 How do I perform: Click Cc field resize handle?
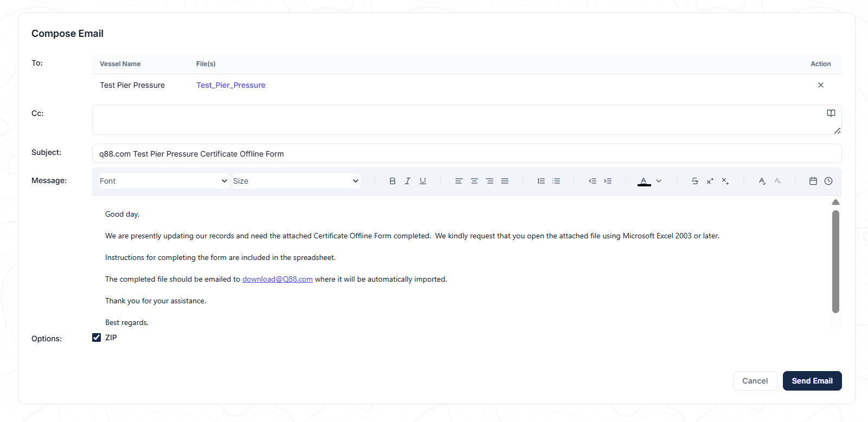tap(838, 131)
